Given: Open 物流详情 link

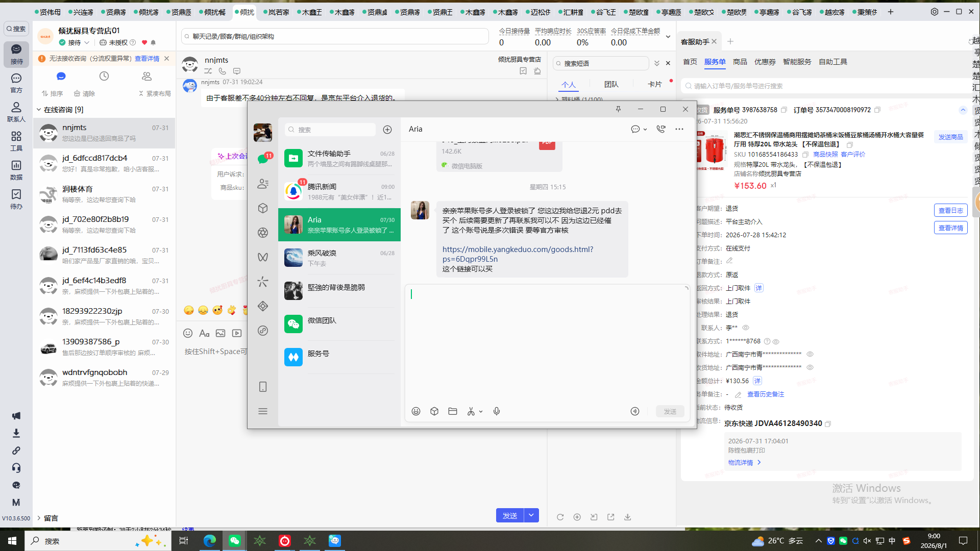Looking at the screenshot, I should pyautogui.click(x=744, y=462).
